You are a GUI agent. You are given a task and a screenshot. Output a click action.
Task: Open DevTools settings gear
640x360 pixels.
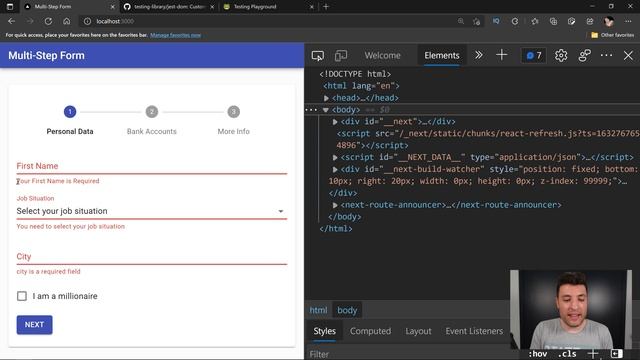click(x=561, y=56)
